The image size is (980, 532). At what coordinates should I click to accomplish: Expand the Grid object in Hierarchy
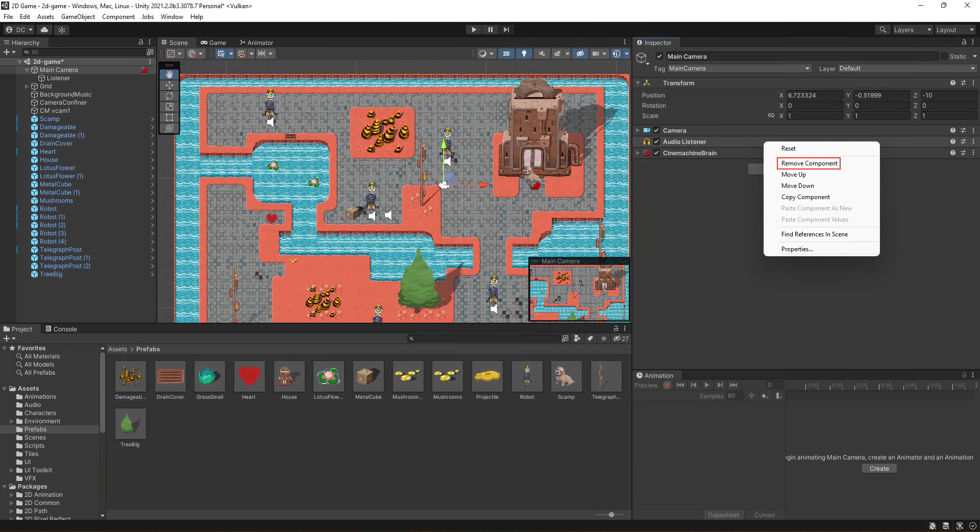(27, 86)
